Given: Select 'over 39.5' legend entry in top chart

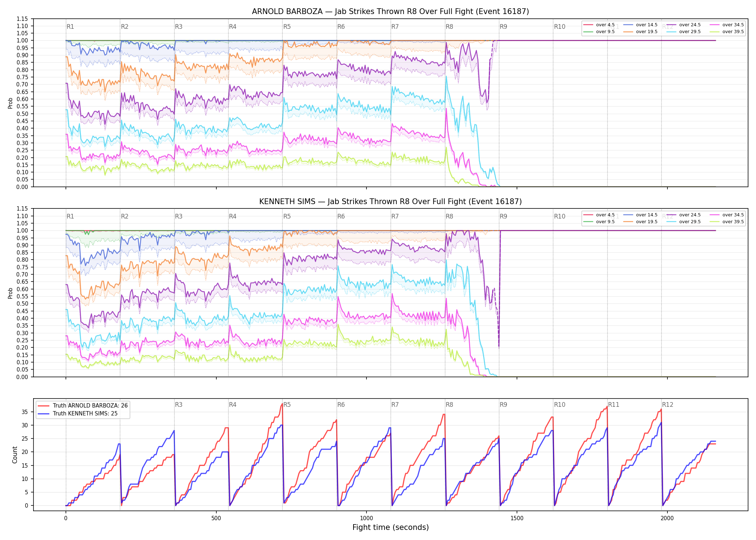Looking at the screenshot, I should (x=727, y=32).
